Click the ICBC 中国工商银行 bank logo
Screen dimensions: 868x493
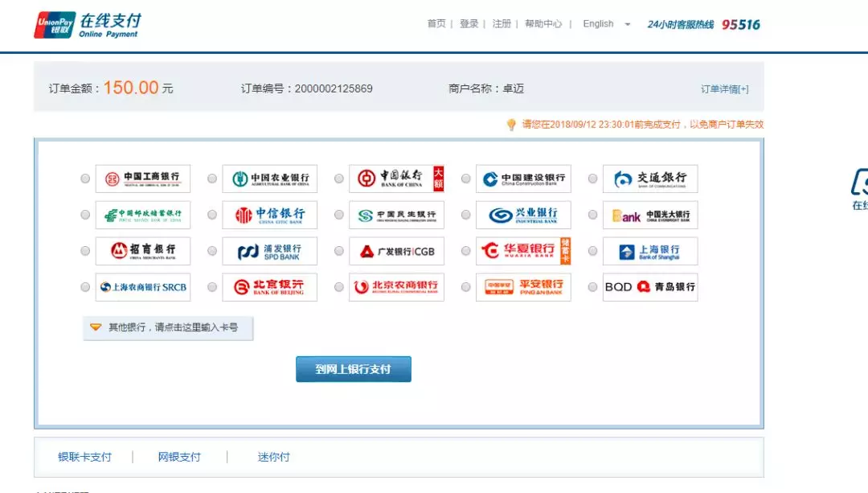coord(142,179)
